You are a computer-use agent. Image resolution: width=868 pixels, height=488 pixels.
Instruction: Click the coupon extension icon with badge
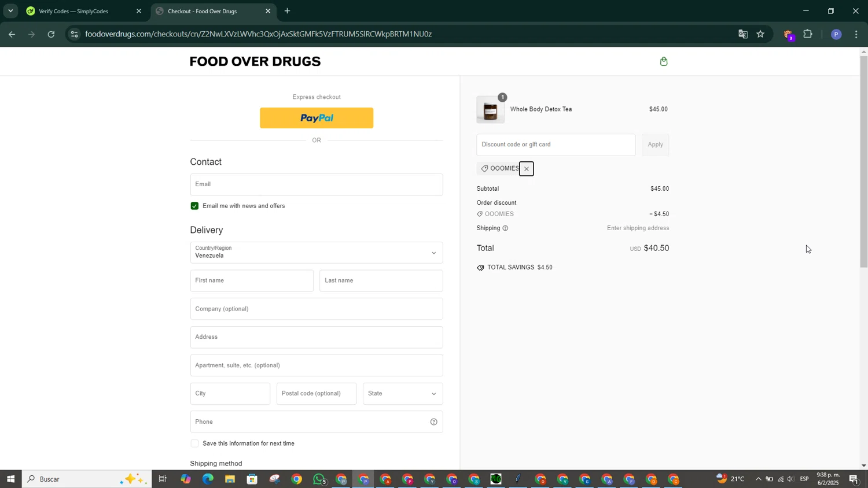click(788, 35)
